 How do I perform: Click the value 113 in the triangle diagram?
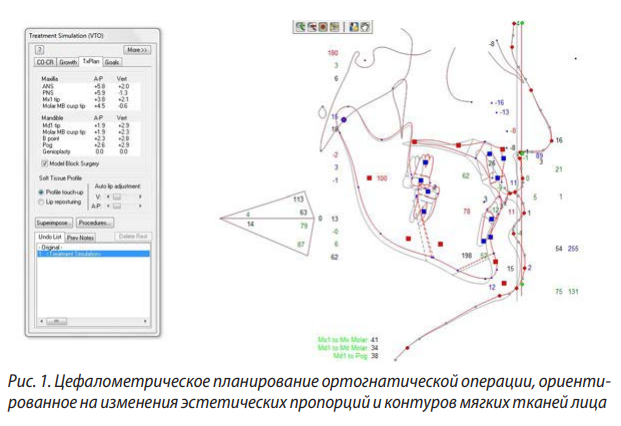point(299,199)
